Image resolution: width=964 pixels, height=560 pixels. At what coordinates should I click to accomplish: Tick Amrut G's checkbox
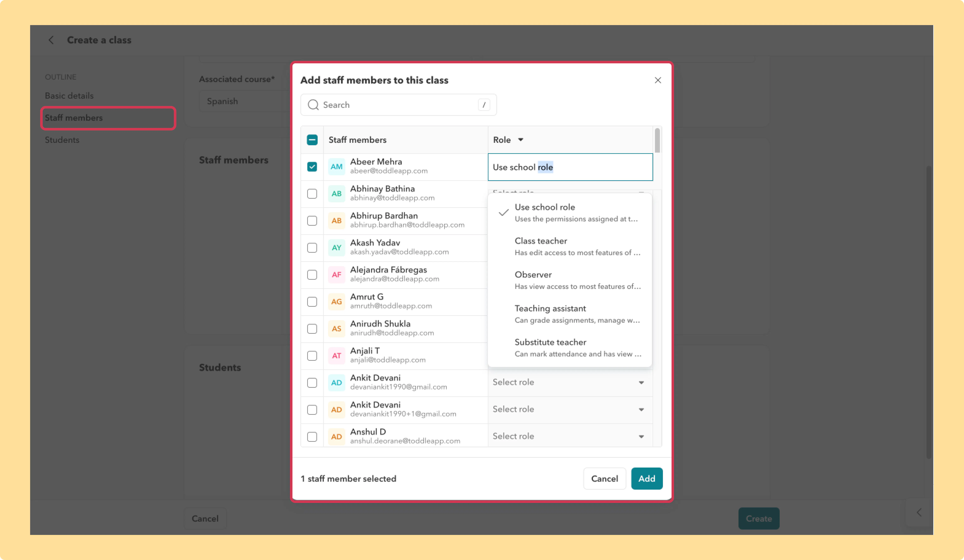click(x=312, y=302)
